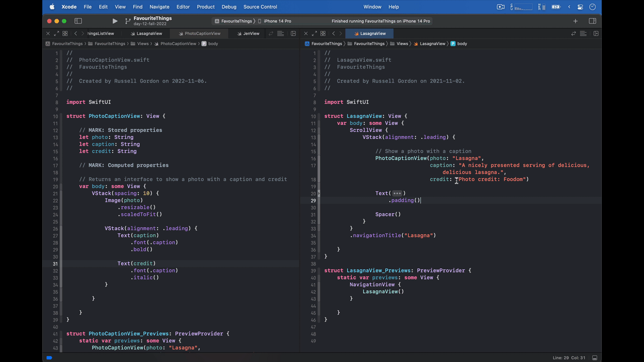Image resolution: width=644 pixels, height=362 pixels.
Task: Go back in the left editor history
Action: [75, 34]
